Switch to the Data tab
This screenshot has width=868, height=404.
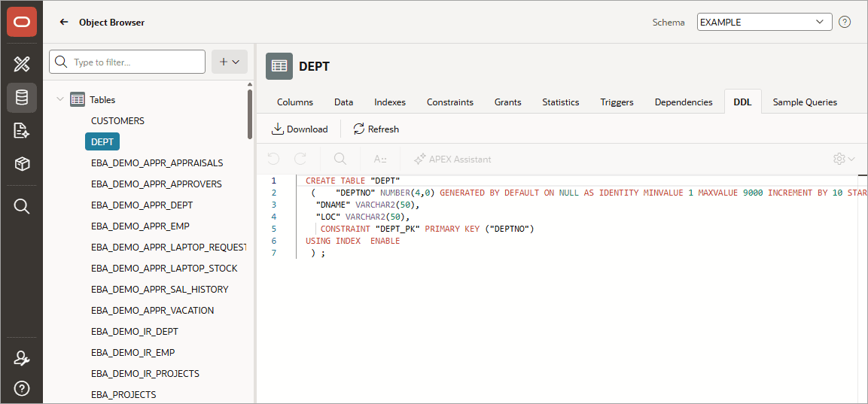point(344,102)
